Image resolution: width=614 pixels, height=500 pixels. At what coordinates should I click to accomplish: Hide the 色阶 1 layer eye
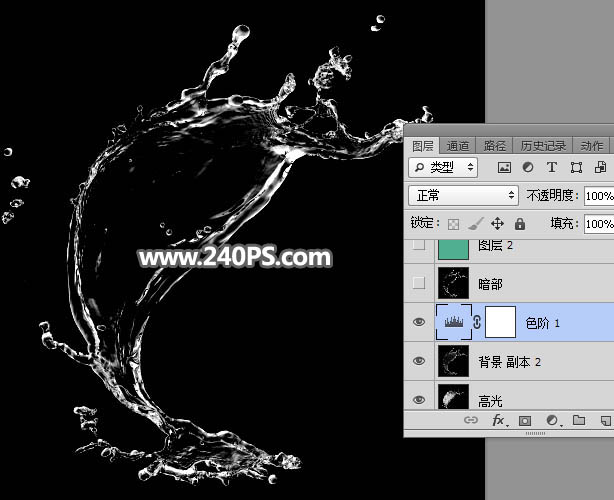[x=419, y=322]
